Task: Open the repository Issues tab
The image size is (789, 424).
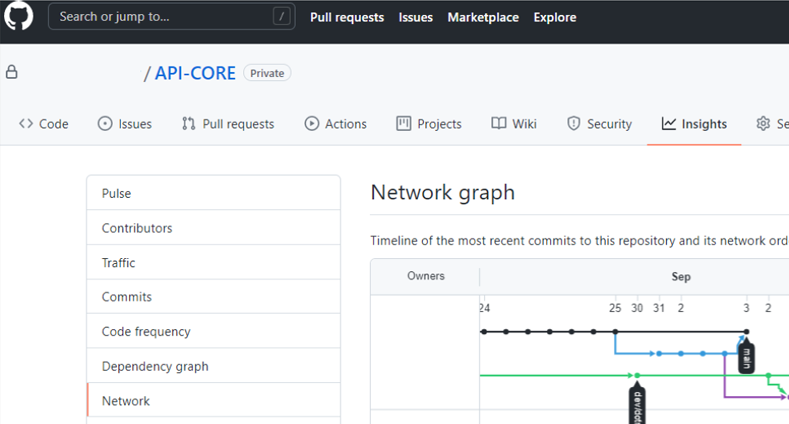Action: [x=125, y=124]
